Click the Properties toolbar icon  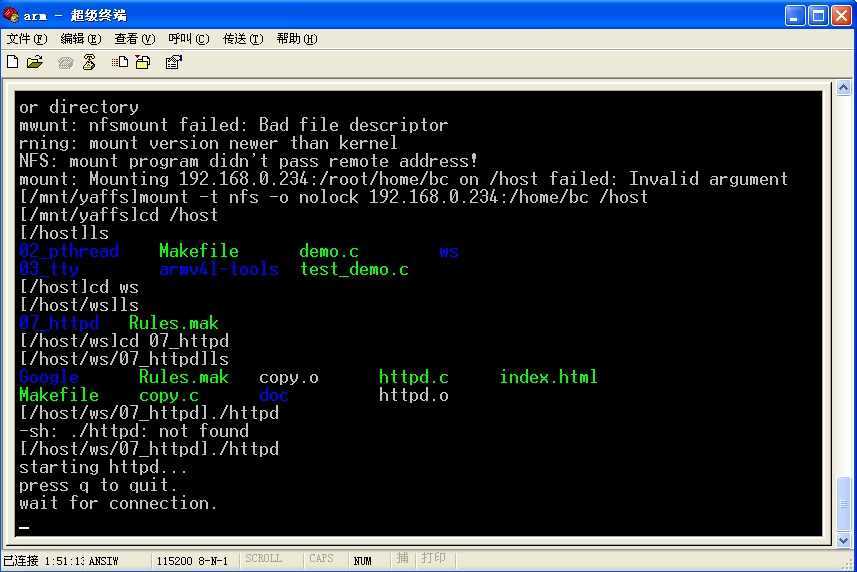(173, 62)
